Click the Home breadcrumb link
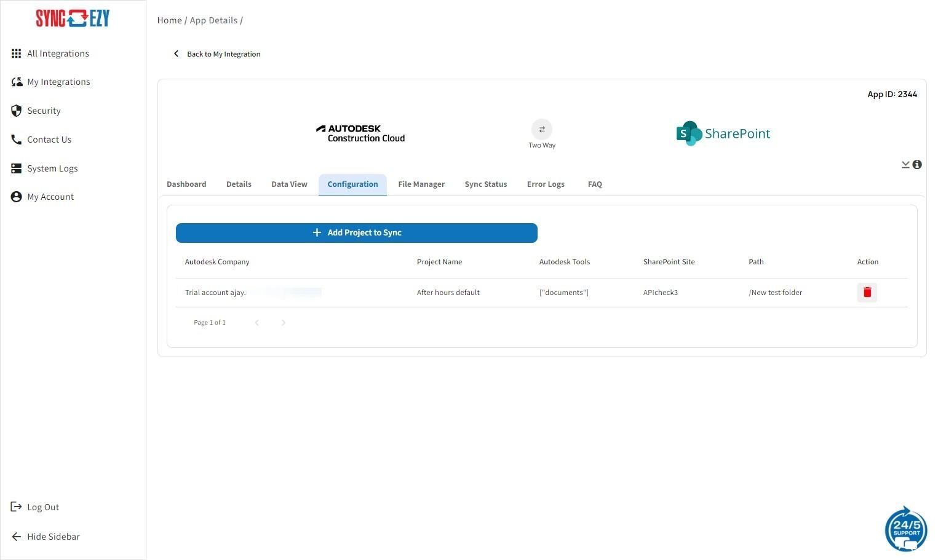 169,20
